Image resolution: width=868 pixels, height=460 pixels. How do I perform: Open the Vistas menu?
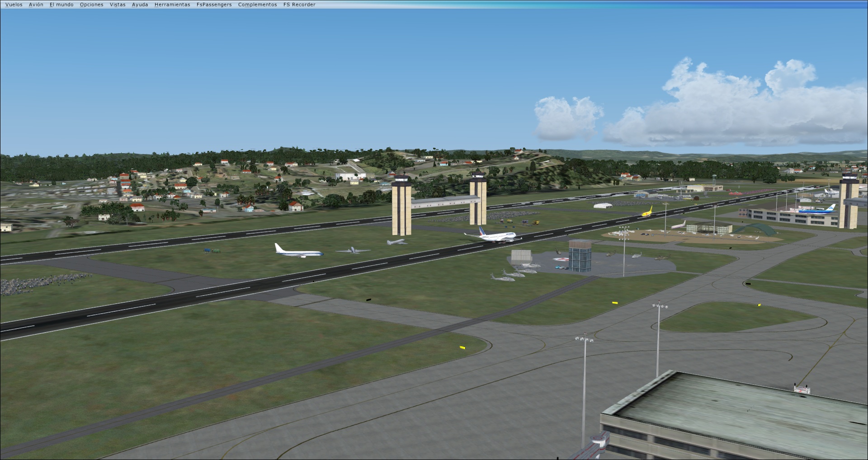point(117,4)
